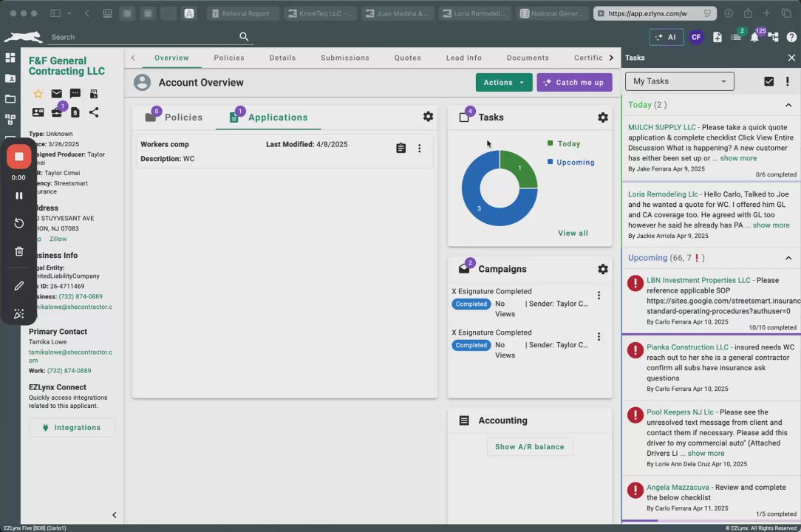Switch to the KnowTeq LLC browser tab
Screen dimensions: 801x532
pyautogui.click(x=320, y=14)
